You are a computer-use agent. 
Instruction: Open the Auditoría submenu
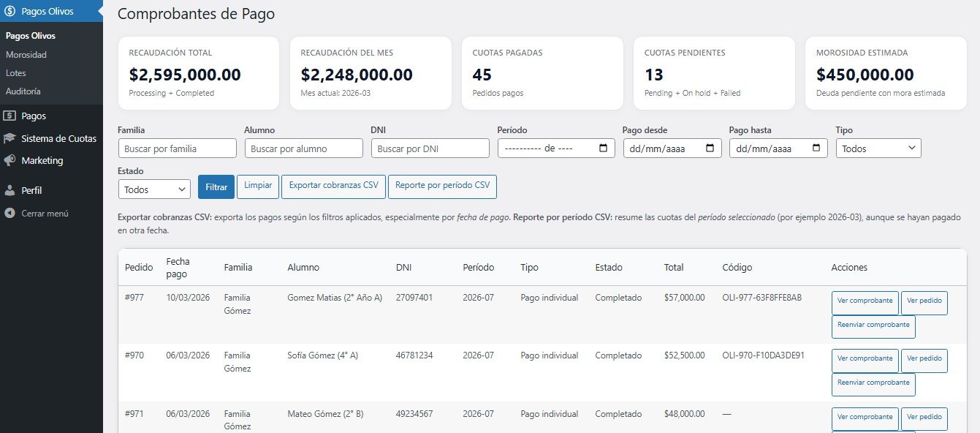point(23,91)
